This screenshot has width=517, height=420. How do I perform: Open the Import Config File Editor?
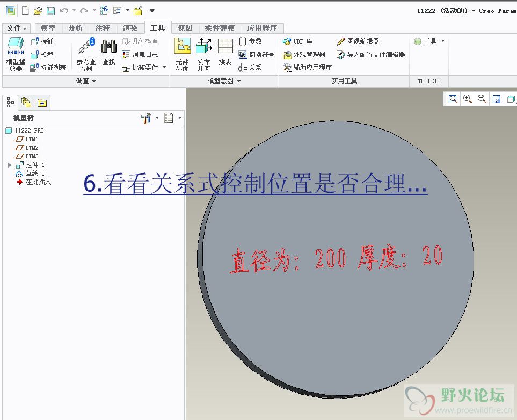370,54
